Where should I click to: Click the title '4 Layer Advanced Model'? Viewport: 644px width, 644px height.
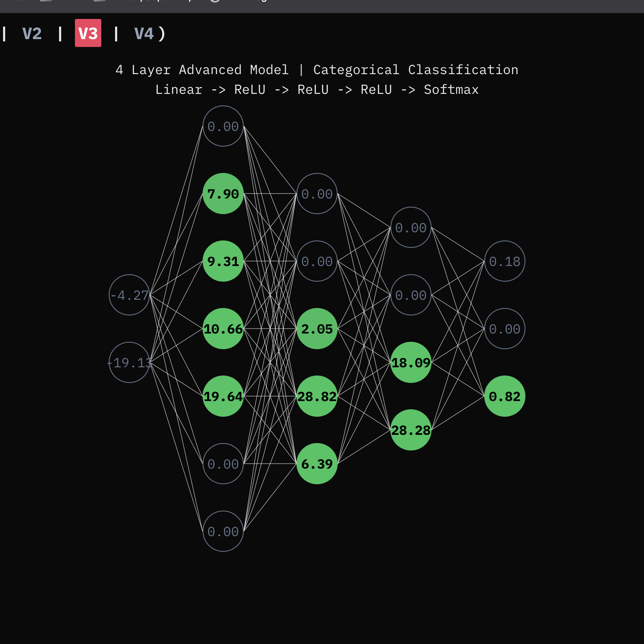(x=202, y=70)
